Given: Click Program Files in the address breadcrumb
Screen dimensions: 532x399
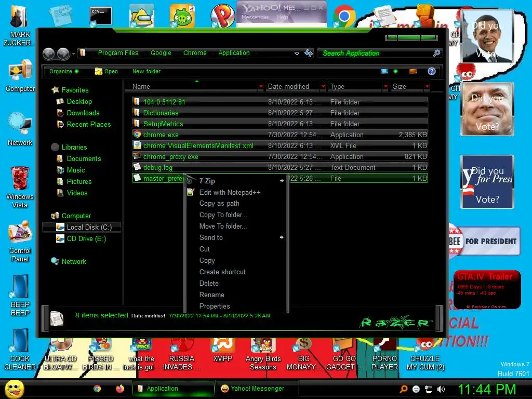Looking at the screenshot, I should [x=118, y=53].
